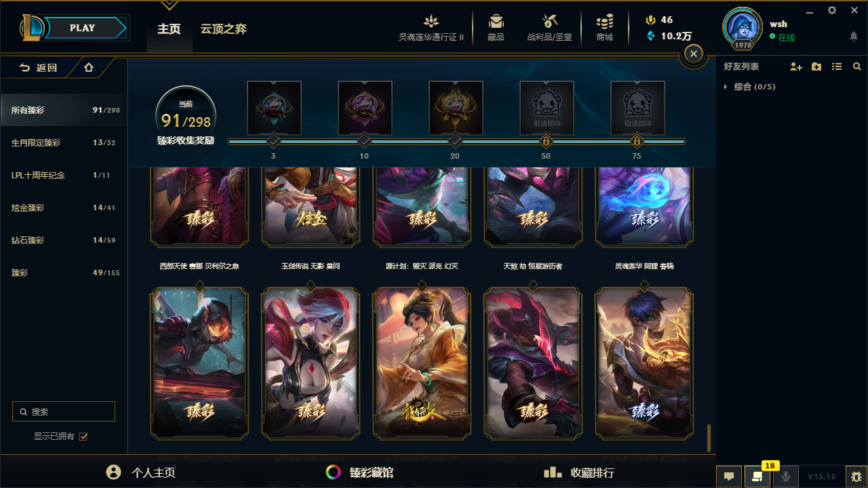Click the 搜索 search input field
The height and width of the screenshot is (488, 868).
click(x=64, y=411)
